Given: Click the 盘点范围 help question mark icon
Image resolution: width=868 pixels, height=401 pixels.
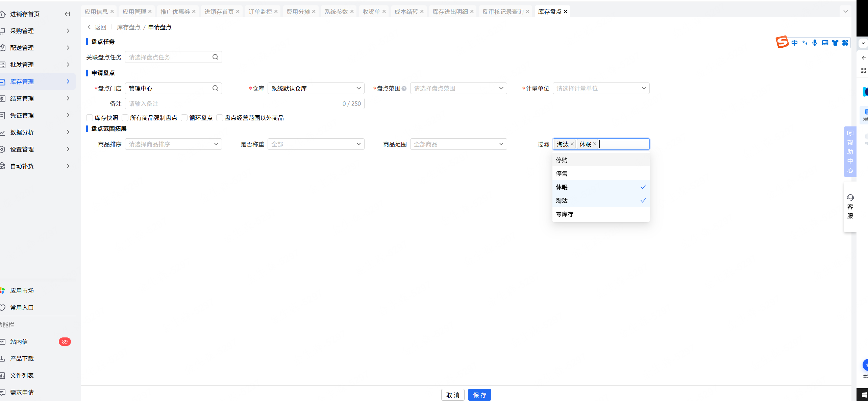Looking at the screenshot, I should 404,89.
